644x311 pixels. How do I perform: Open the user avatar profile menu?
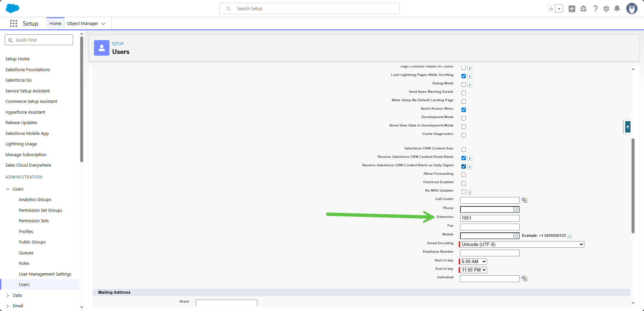[x=632, y=9]
